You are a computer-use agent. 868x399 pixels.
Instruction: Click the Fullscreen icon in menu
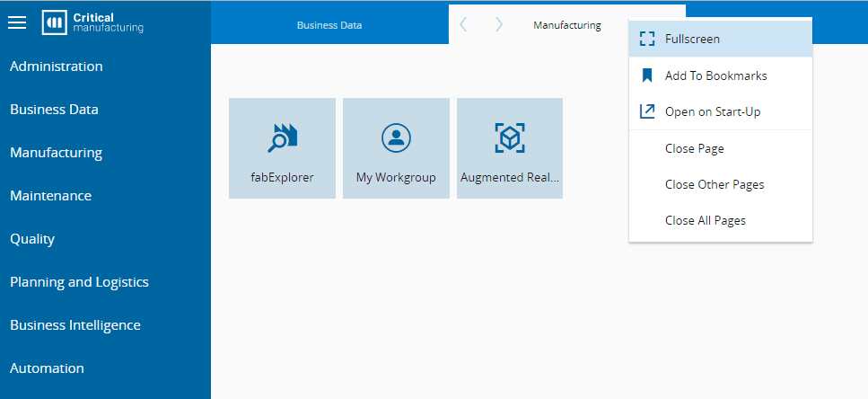click(647, 39)
